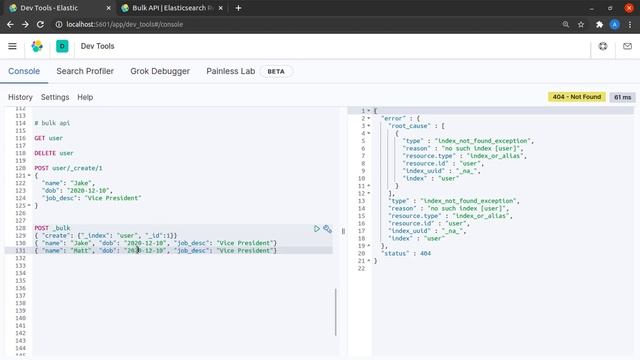640x360 pixels.
Task: Click the 61 ms response time badge
Action: click(622, 97)
